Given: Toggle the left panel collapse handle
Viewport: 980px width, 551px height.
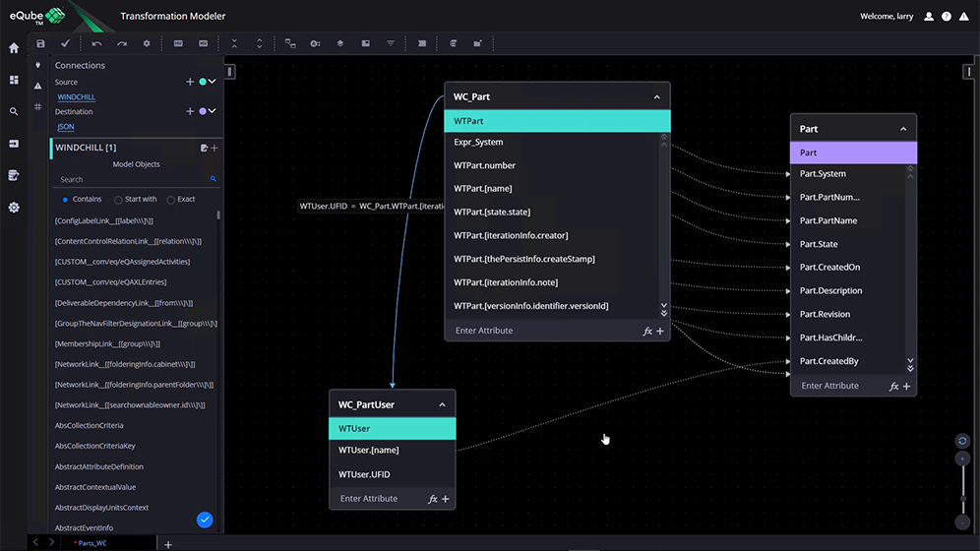Looking at the screenshot, I should [230, 72].
